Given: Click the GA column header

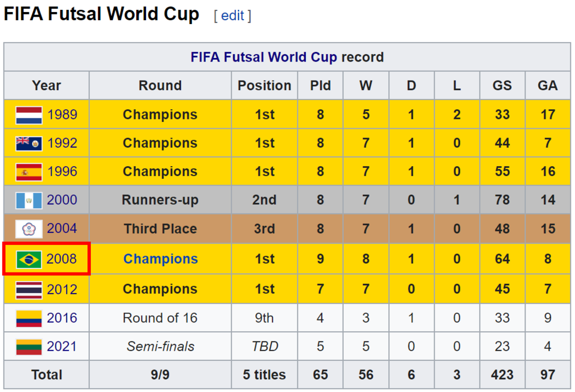Looking at the screenshot, I should (x=548, y=86).
